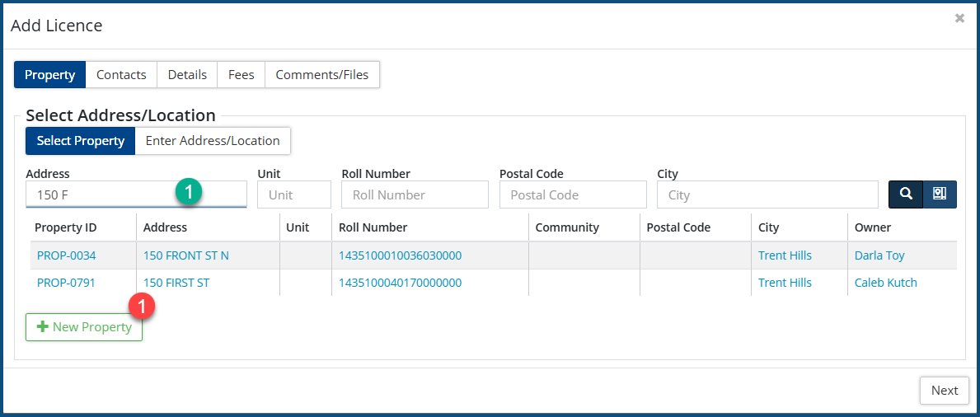Click the magnifying glass search icon
980x417 pixels.
tap(905, 194)
